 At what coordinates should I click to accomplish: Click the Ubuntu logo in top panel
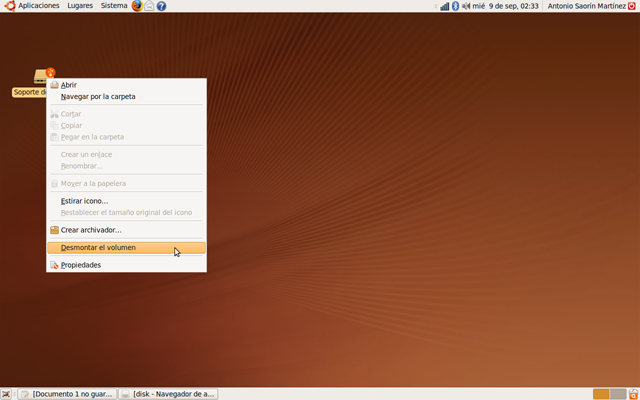(9, 6)
